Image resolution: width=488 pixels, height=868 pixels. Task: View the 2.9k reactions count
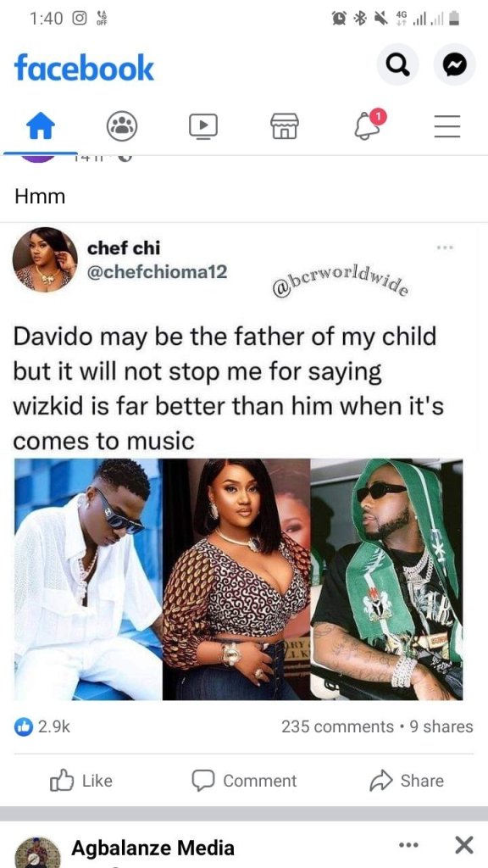[x=42, y=726]
